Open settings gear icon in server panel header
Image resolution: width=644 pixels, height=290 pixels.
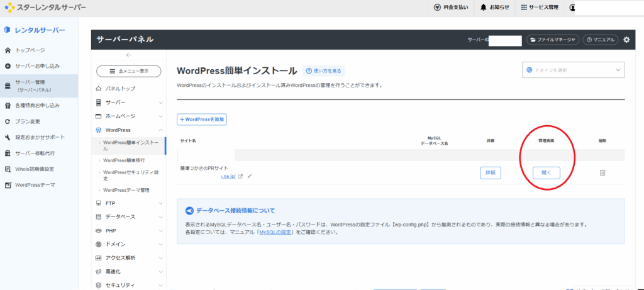coord(626,40)
